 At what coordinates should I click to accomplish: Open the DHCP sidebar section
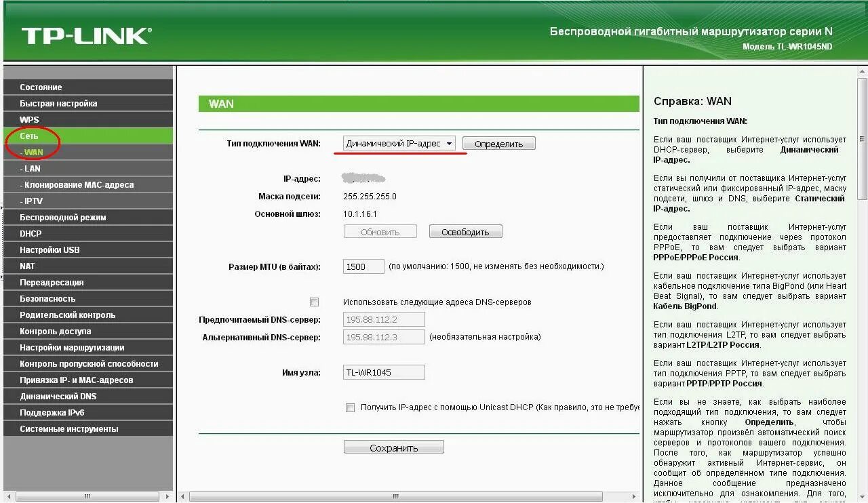pyautogui.click(x=88, y=234)
